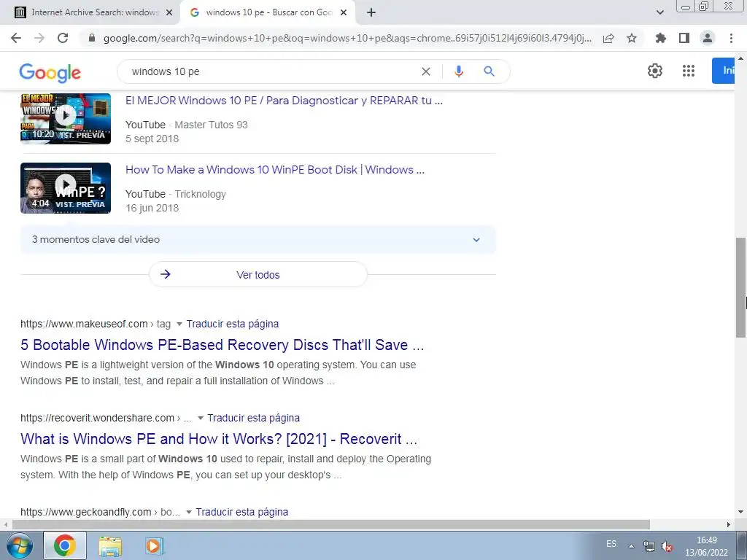747x560 pixels.
Task: Show hidden tray icons arrow
Action: 631,546
